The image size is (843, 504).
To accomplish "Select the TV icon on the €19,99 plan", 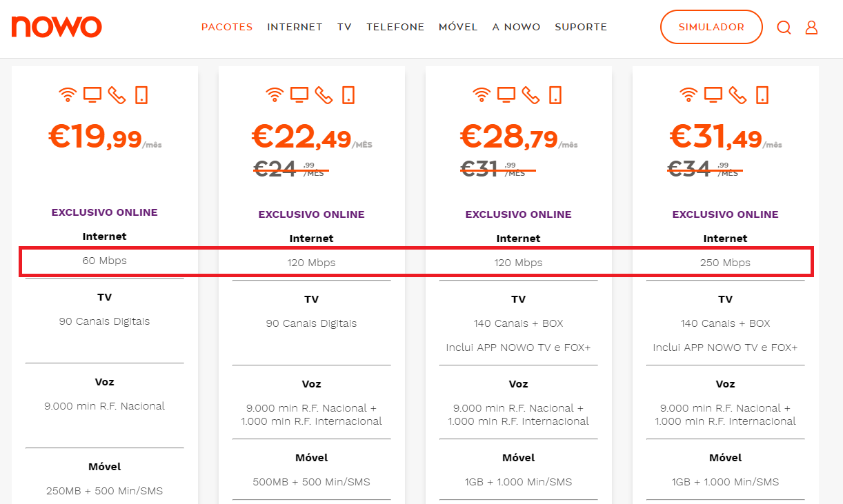I will 92,94.
